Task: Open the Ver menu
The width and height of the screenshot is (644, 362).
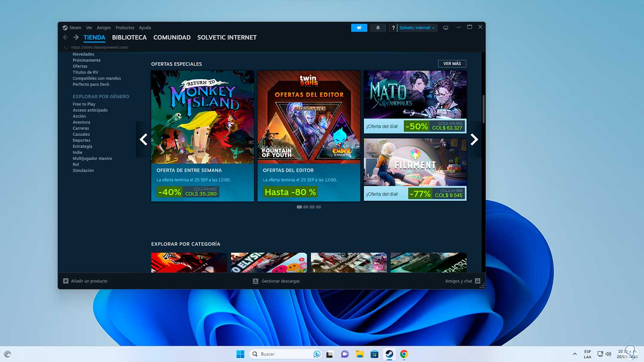Action: (89, 28)
